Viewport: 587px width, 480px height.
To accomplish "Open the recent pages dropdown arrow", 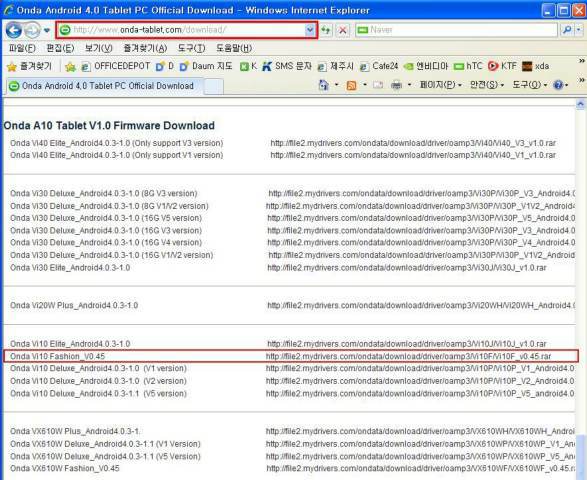I will pyautogui.click(x=46, y=30).
